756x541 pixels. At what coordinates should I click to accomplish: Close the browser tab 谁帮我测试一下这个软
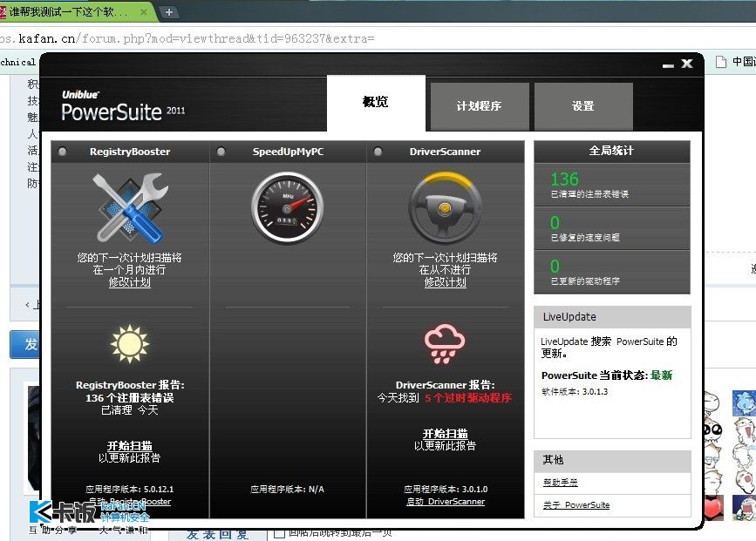(143, 12)
